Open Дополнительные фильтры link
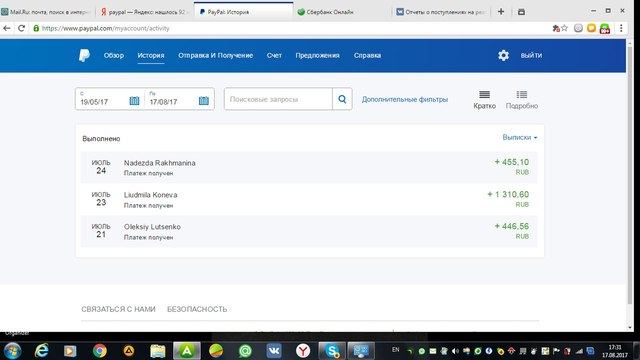Viewport: 640px width, 360px height. 405,99
